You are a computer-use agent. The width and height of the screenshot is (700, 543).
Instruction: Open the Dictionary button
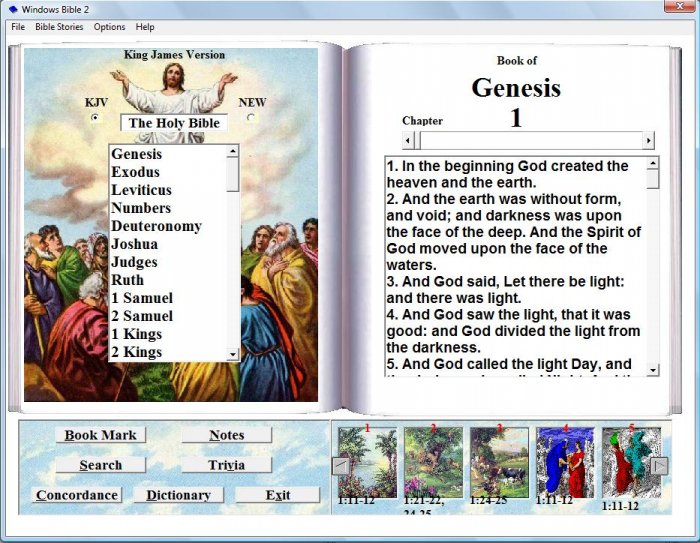pos(179,495)
